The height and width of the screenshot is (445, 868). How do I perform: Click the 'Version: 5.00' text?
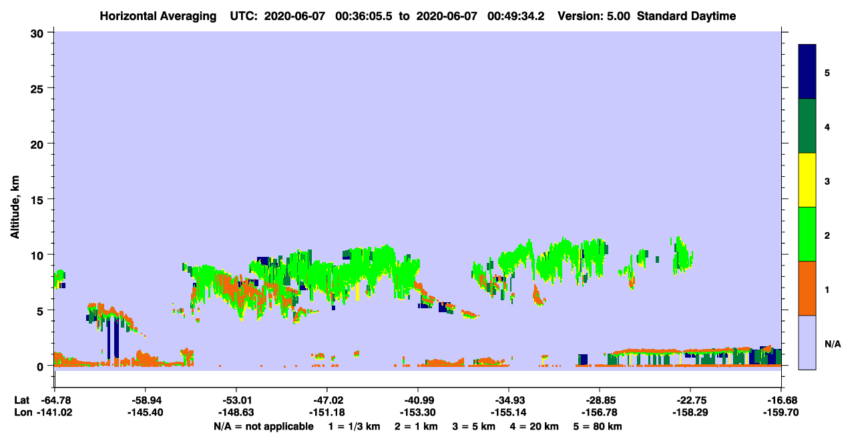(594, 16)
